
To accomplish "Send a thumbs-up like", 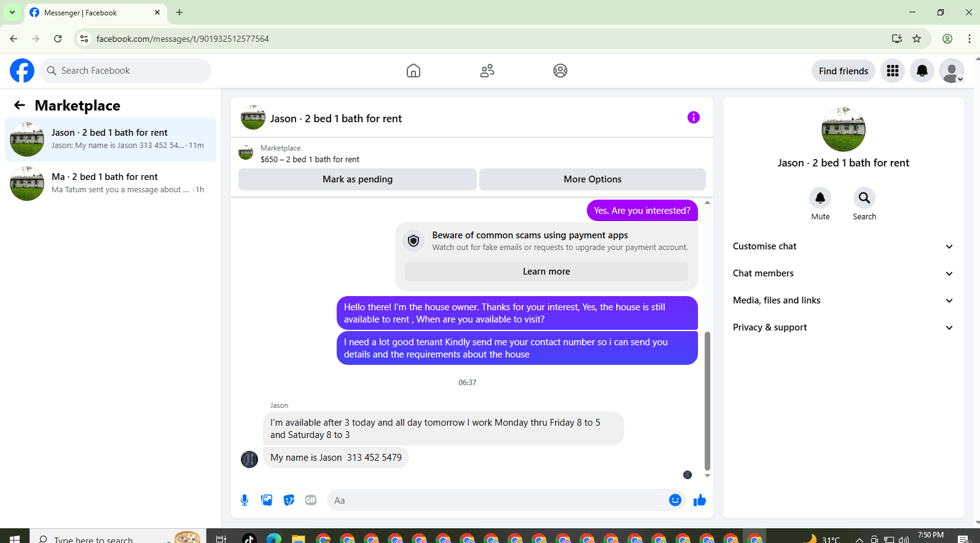I will [700, 500].
